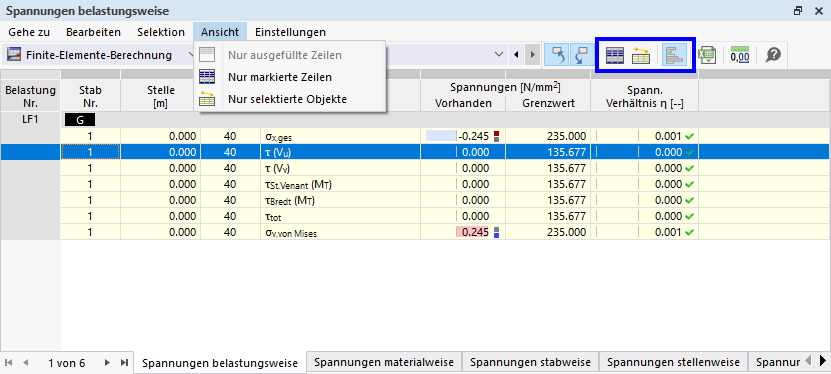
Task: Select the τ (Vv) stress type cell
Action: tap(341, 168)
